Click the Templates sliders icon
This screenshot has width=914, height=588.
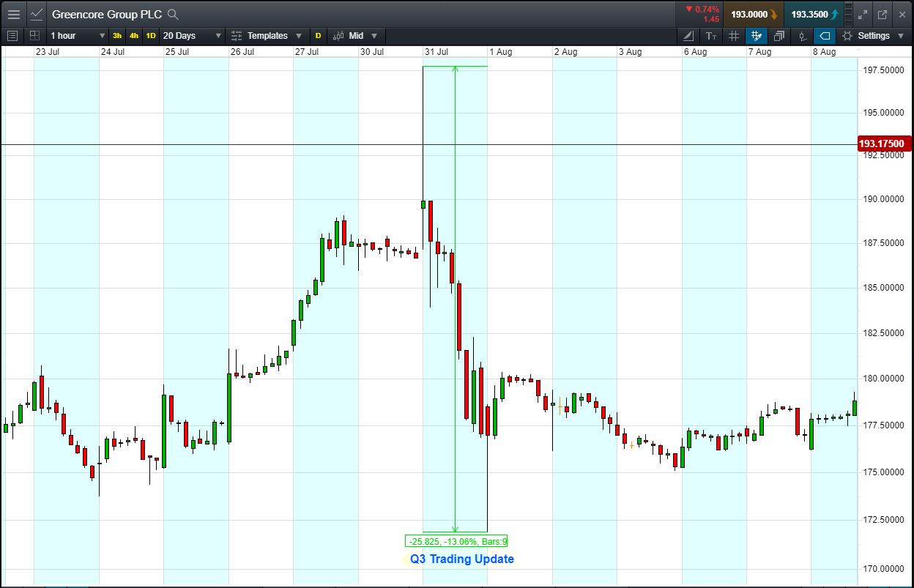[x=237, y=35]
